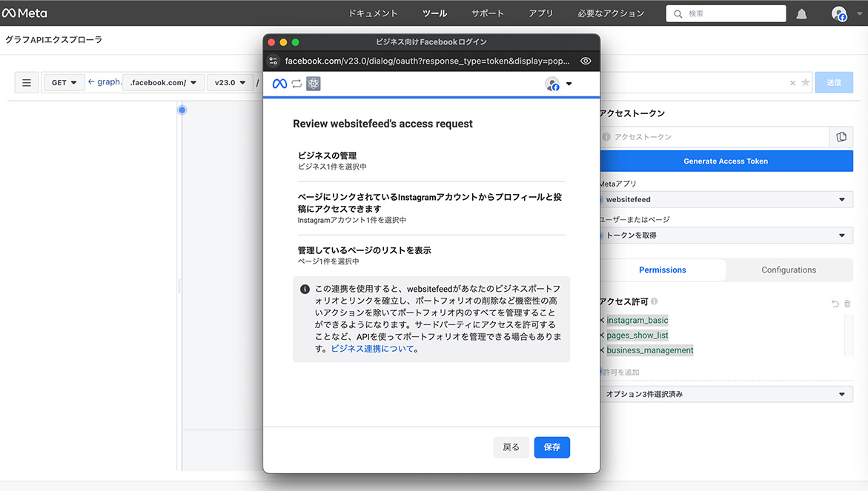Switch to the Configurations tab
This screenshot has height=491, width=868.
(789, 270)
